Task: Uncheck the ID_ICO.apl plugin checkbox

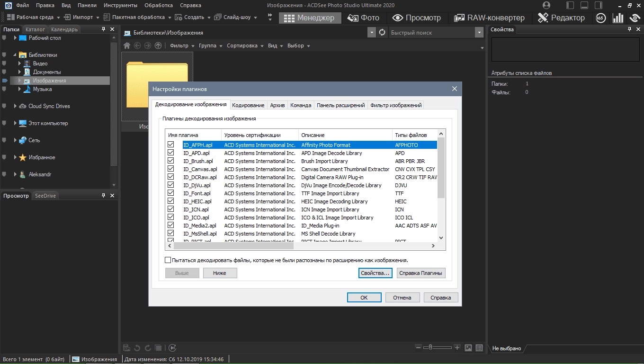Action: pos(171,217)
